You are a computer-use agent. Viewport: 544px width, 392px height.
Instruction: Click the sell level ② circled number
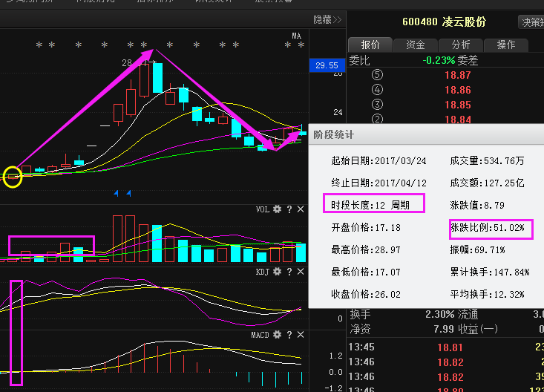377,119
